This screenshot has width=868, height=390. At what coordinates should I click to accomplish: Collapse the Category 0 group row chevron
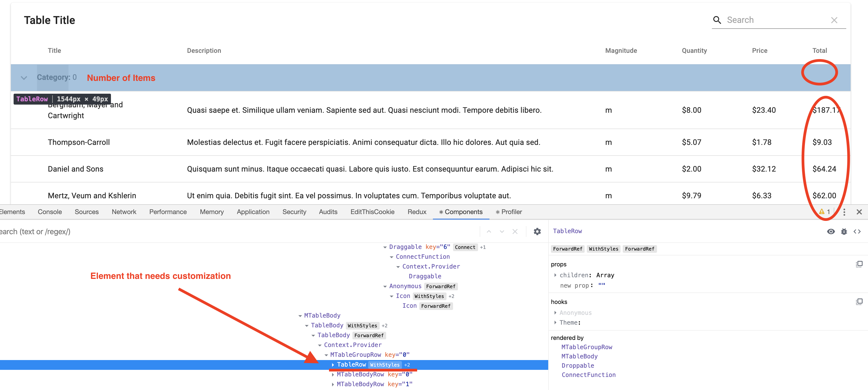pyautogui.click(x=24, y=77)
